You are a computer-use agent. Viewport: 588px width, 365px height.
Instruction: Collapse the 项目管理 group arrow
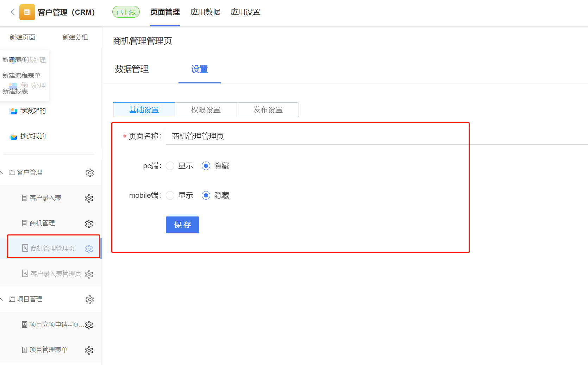tap(2, 299)
